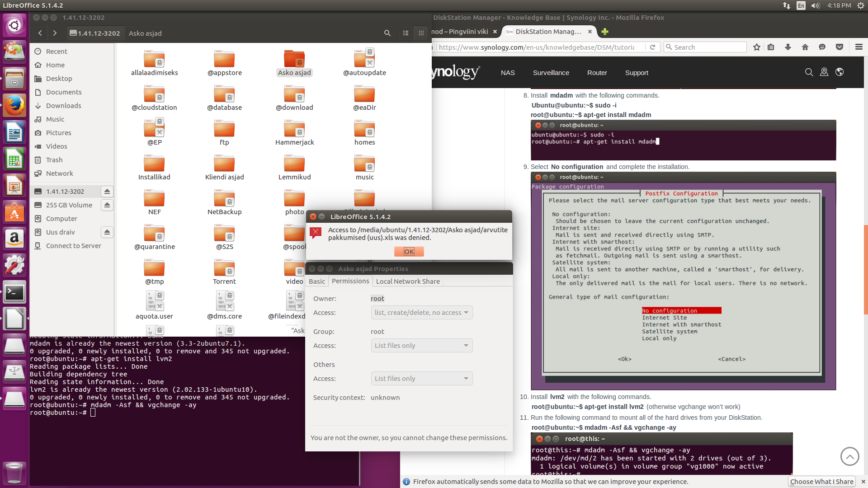Select the NetBackup folder

click(x=224, y=202)
